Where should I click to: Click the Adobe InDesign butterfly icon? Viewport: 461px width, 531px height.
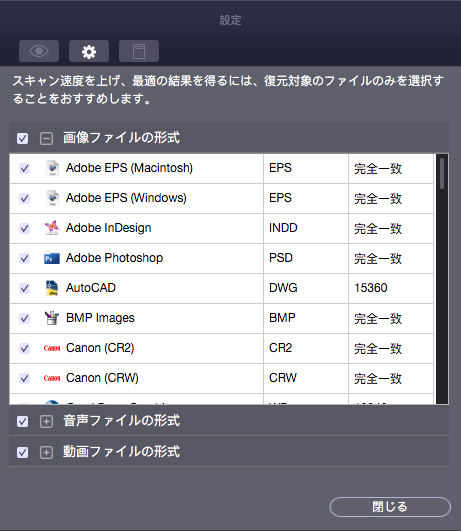tap(52, 228)
